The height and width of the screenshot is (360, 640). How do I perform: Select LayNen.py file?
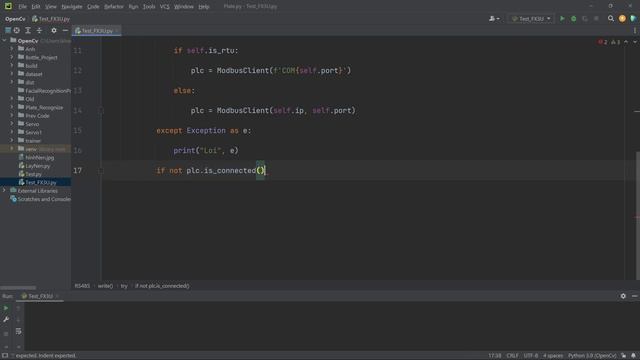34,166
